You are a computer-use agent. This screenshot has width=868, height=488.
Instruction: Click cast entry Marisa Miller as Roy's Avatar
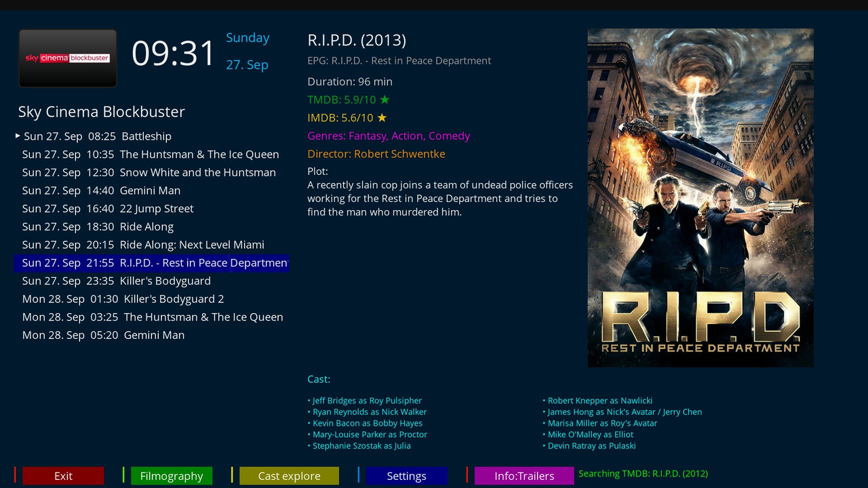pos(600,423)
